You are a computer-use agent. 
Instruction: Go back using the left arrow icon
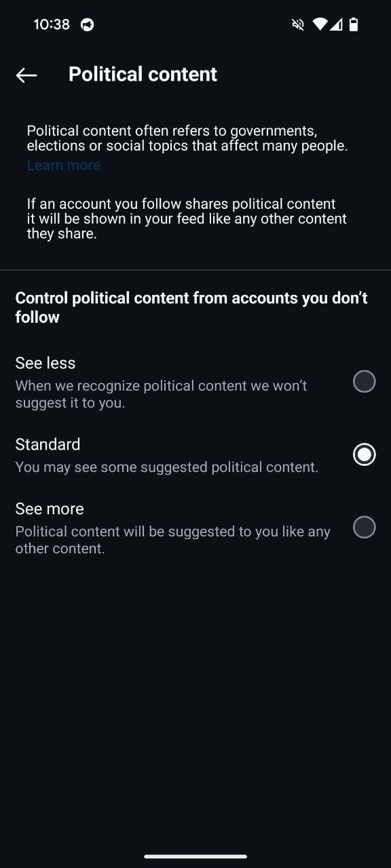coord(26,75)
